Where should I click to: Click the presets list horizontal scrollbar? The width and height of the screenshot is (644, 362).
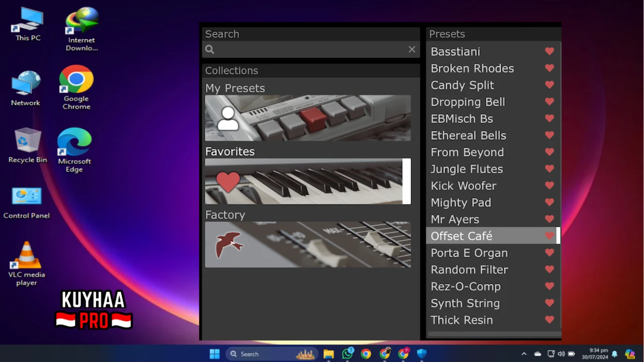click(495, 334)
